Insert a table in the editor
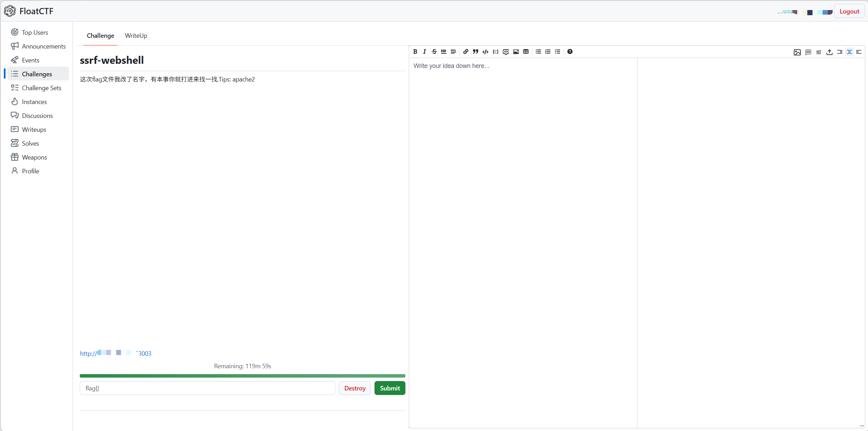The image size is (868, 431). click(526, 52)
